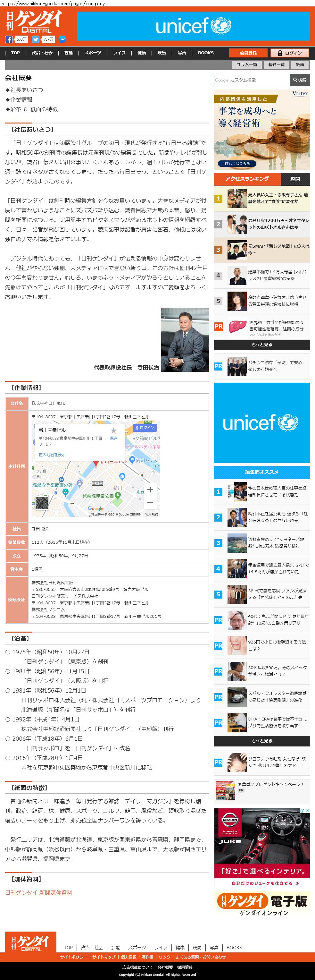Switch ranking to 週間 tab

pyautogui.click(x=295, y=179)
